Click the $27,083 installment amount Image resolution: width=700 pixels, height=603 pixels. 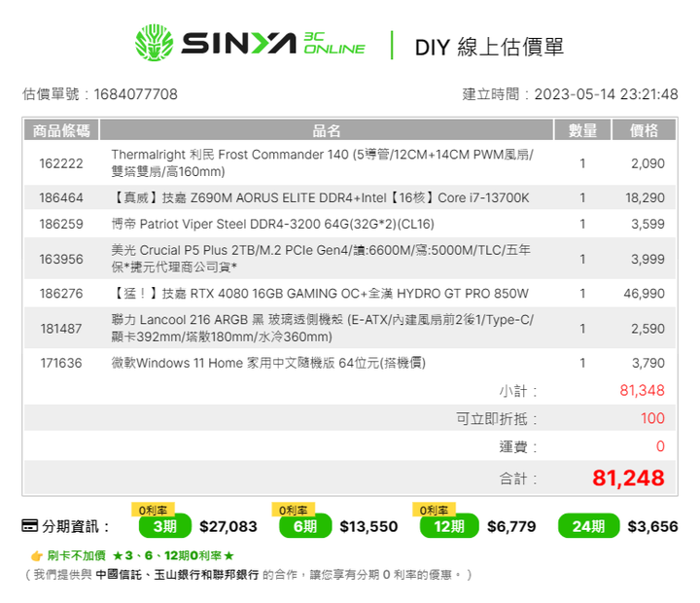point(228,526)
